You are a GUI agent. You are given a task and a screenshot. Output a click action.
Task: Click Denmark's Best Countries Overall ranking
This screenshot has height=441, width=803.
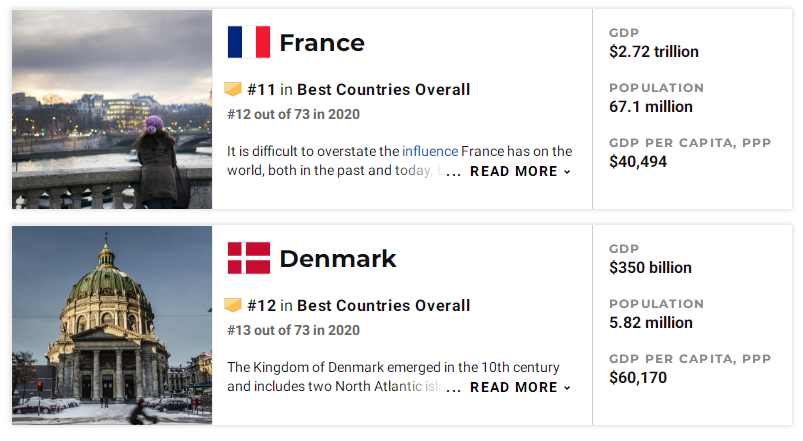(358, 306)
